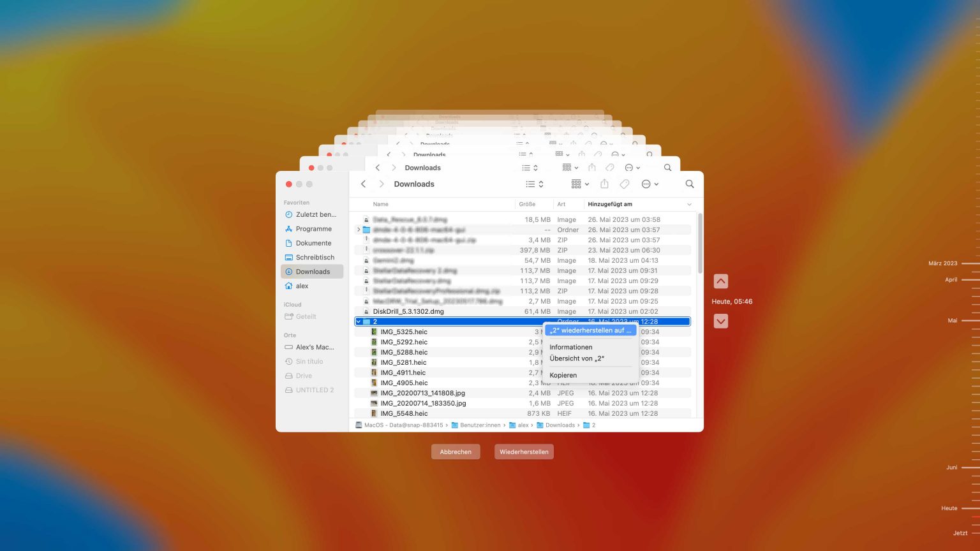The width and height of the screenshot is (980, 551).
Task: Click 'Benutzer:innen' in the path bar
Action: click(476, 425)
